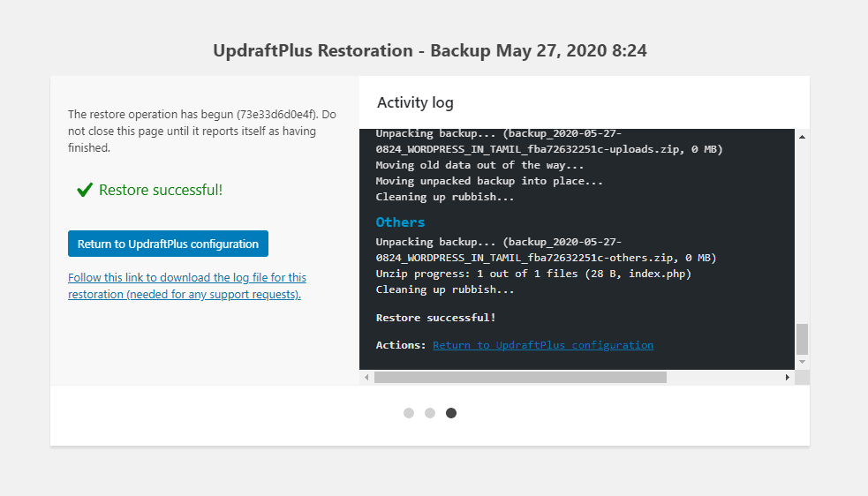This screenshot has height=496, width=868.
Task: Click the Return to UpdraftPlus configuration button
Action: pyautogui.click(x=168, y=244)
